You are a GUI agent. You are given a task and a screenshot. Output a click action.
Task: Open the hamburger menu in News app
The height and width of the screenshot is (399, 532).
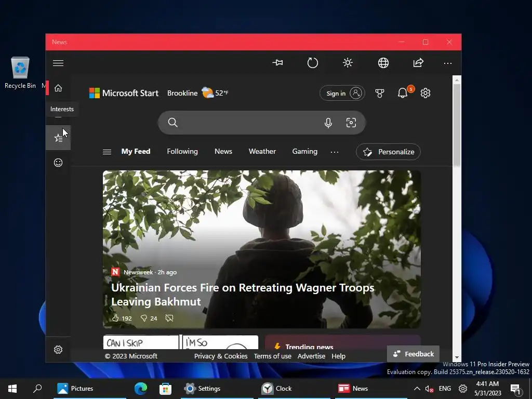[x=58, y=63]
